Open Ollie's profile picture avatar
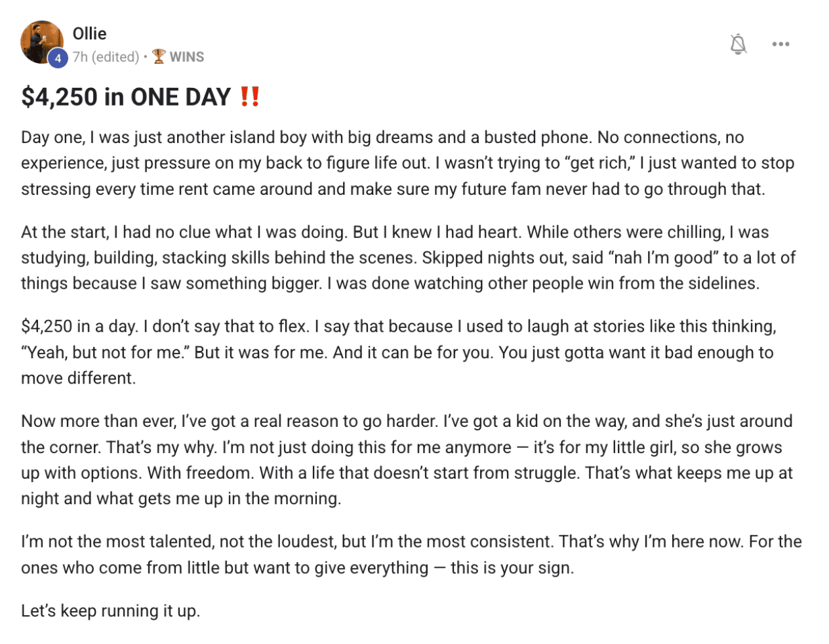Image resolution: width=829 pixels, height=644 pixels. (42, 42)
